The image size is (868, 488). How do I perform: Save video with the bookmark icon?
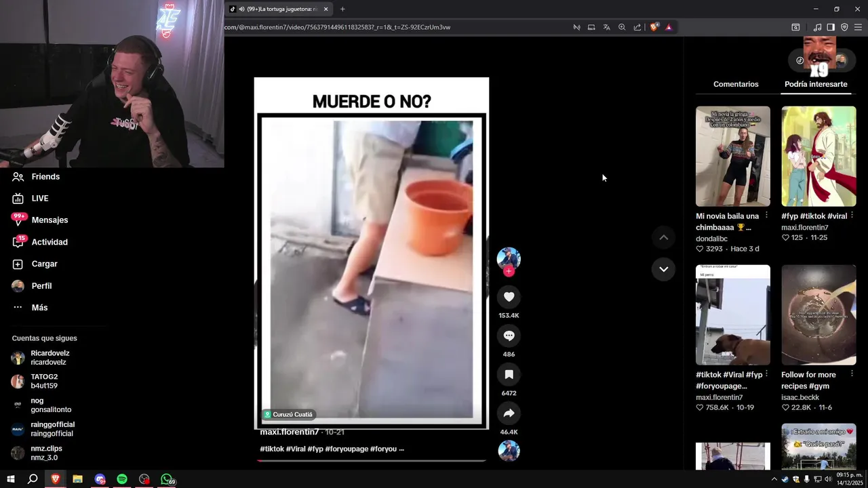tap(509, 374)
